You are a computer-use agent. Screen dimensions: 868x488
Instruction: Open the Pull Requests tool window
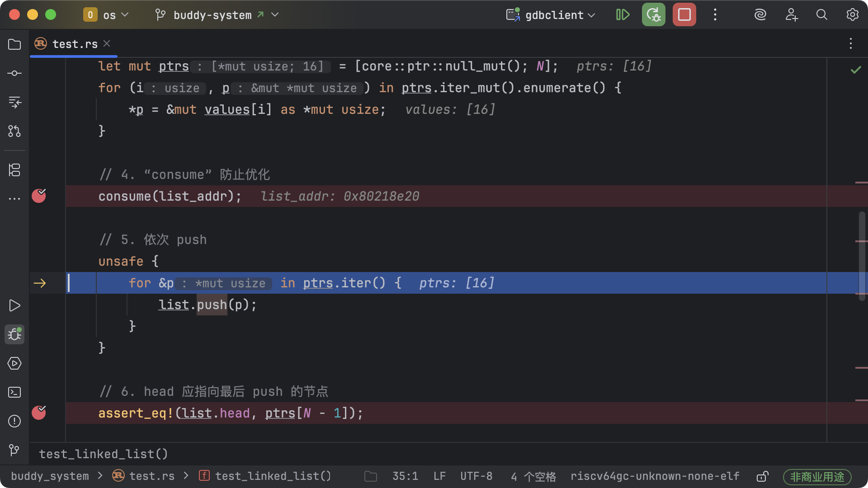coord(14,131)
